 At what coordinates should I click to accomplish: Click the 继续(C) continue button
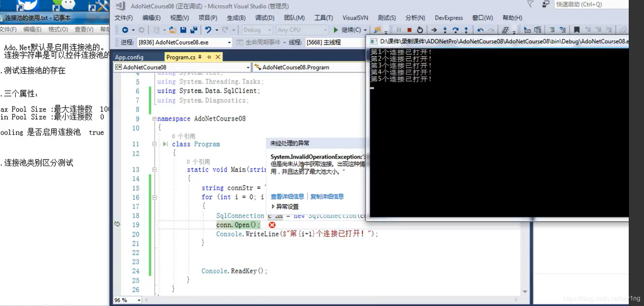[349, 30]
